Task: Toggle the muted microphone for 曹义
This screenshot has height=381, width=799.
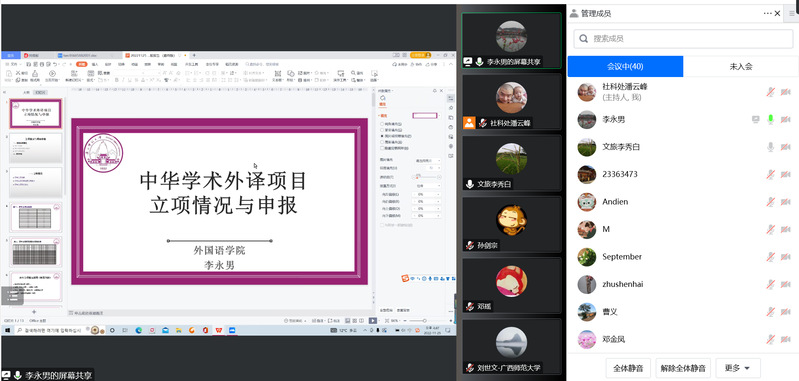Action: pos(770,312)
